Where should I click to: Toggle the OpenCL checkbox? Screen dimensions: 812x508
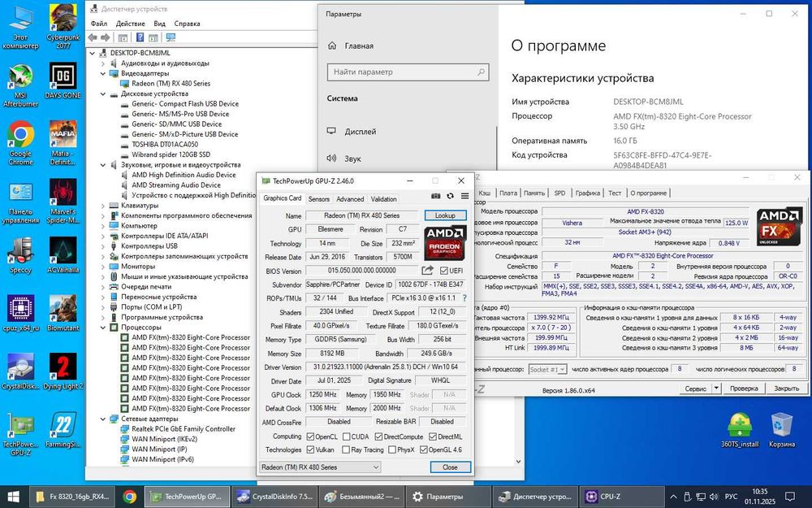(x=310, y=436)
